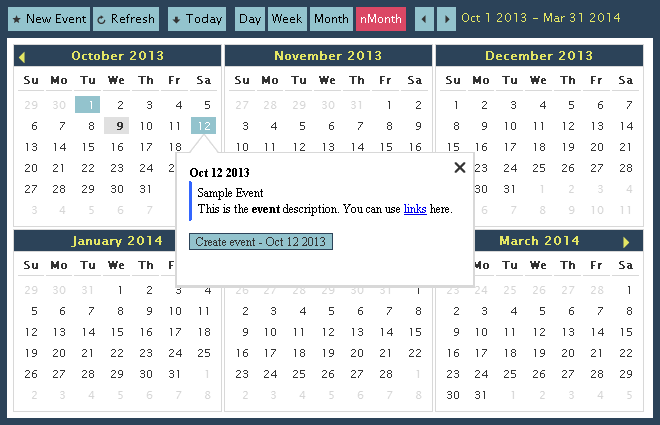
Task: Switch to Month view
Action: click(330, 19)
